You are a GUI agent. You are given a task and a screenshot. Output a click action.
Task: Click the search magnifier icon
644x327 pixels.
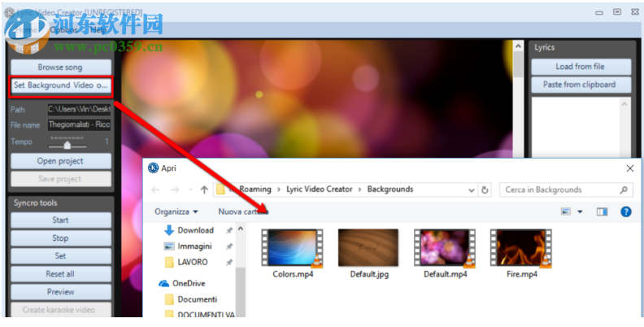(624, 190)
